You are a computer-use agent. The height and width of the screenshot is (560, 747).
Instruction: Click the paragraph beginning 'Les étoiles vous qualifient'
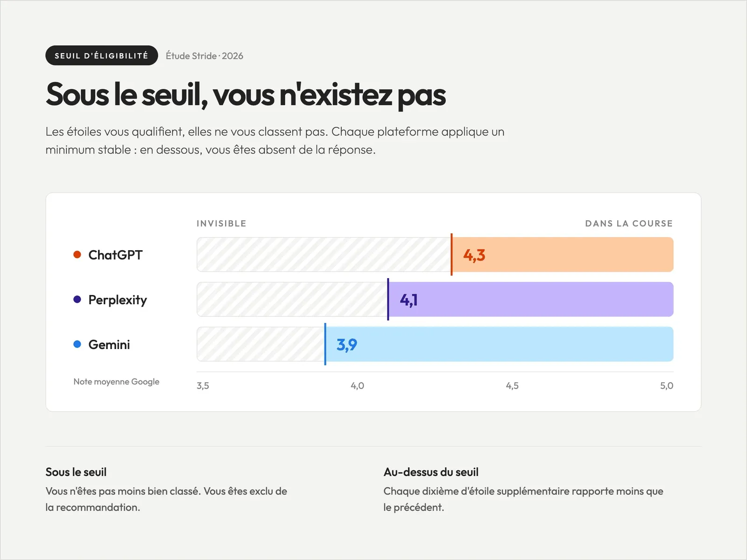point(275,140)
